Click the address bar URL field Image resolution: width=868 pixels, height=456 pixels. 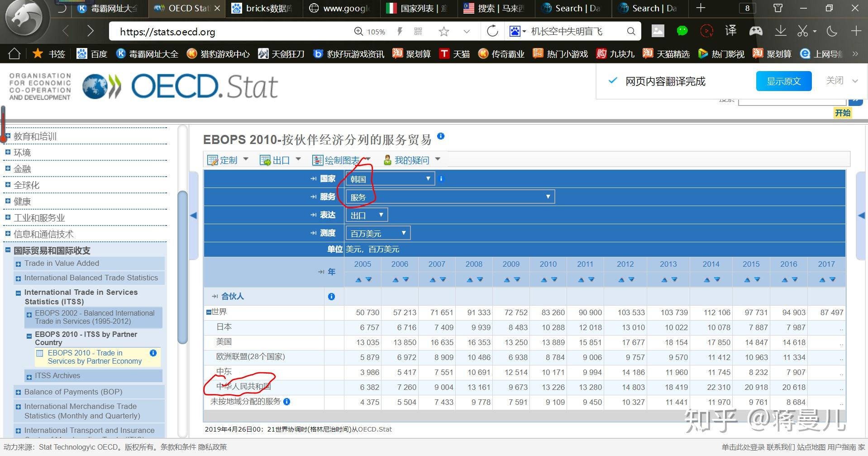coord(231,32)
